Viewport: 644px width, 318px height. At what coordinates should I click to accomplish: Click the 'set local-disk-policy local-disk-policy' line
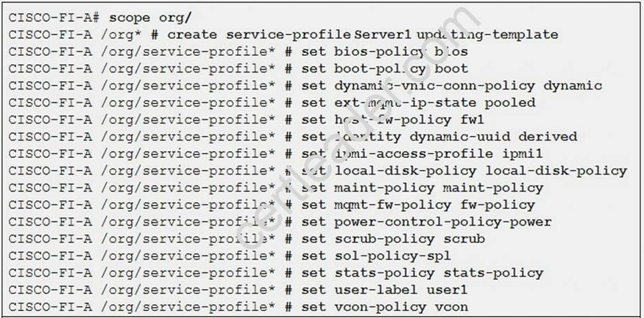coord(464,171)
